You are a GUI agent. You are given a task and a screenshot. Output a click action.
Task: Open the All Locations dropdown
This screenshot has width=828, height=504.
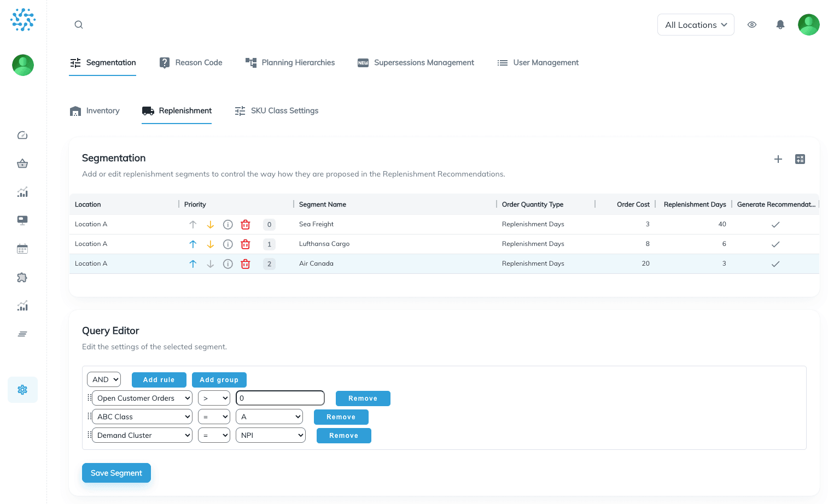click(x=696, y=25)
